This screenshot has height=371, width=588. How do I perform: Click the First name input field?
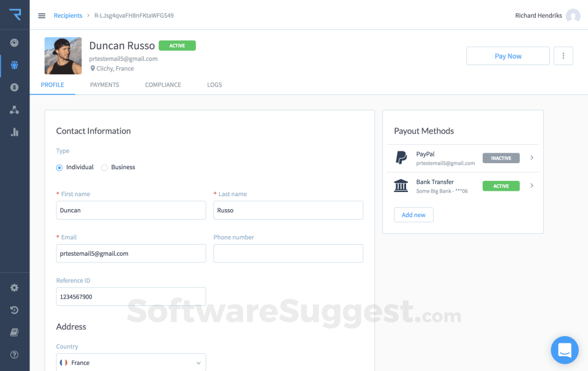pyautogui.click(x=131, y=210)
